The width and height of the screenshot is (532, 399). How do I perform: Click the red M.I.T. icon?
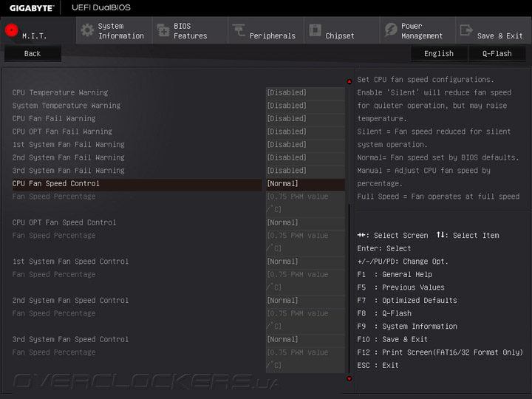(x=12, y=30)
